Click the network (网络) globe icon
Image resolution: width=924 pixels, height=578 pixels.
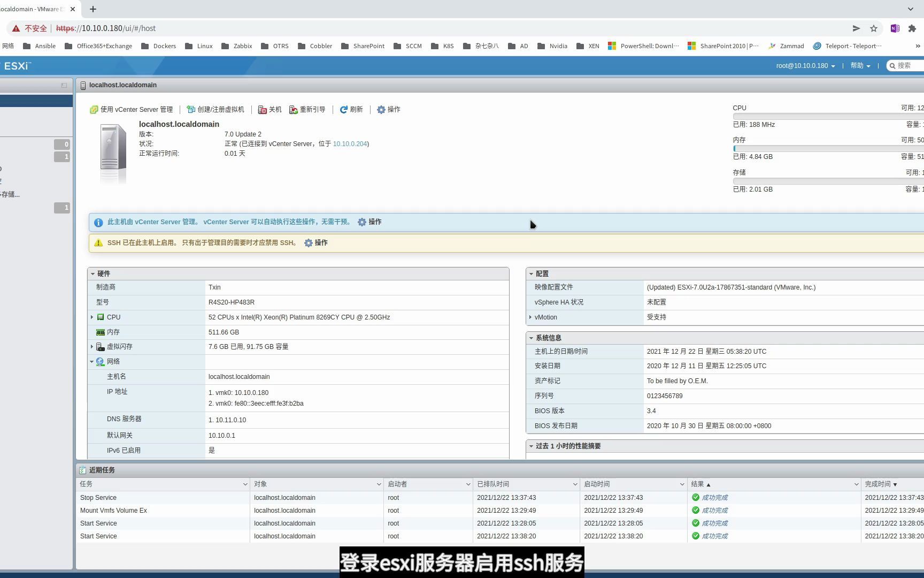pos(101,362)
